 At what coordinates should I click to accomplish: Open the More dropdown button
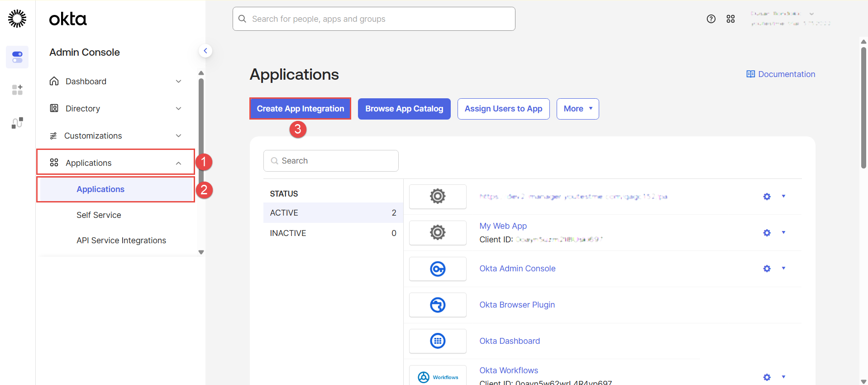[x=577, y=109]
